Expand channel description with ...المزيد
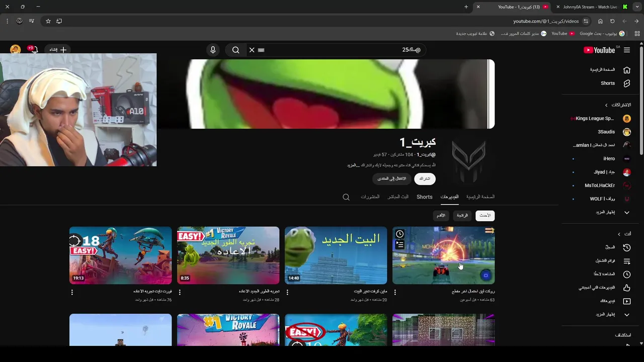The width and height of the screenshot is (644, 362). 353,165
